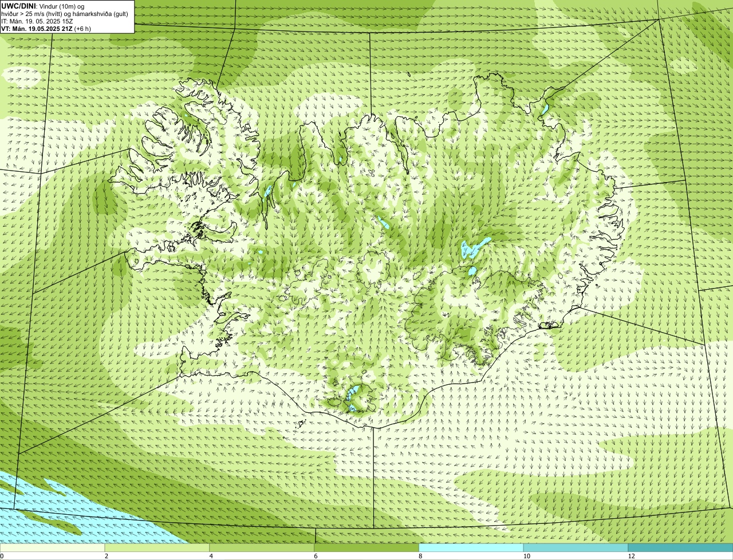Click the scale label '4' under color bar
Viewport: 733px width, 560px height.
(x=211, y=556)
